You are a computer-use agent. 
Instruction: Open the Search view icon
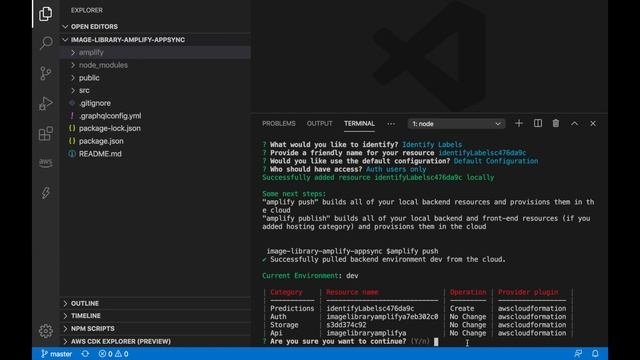coord(46,42)
